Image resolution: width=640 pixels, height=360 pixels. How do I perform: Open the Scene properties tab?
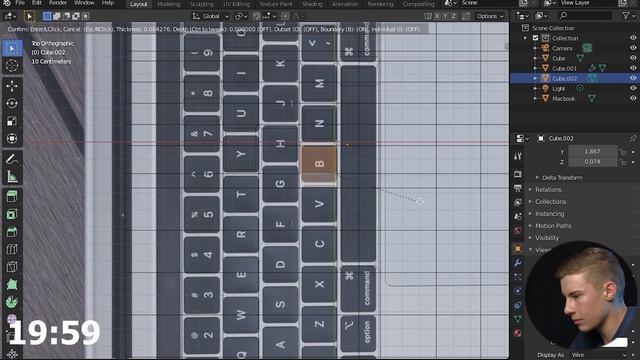[518, 216]
